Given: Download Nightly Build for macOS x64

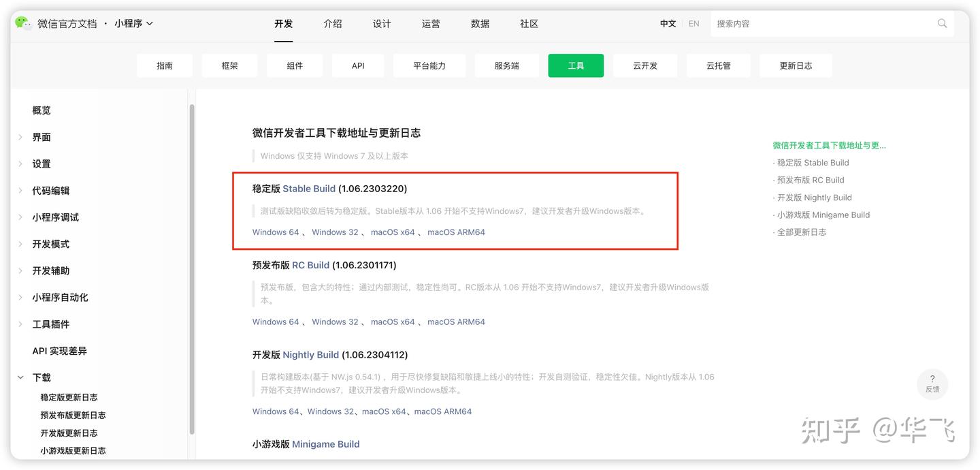Looking at the screenshot, I should point(384,411).
